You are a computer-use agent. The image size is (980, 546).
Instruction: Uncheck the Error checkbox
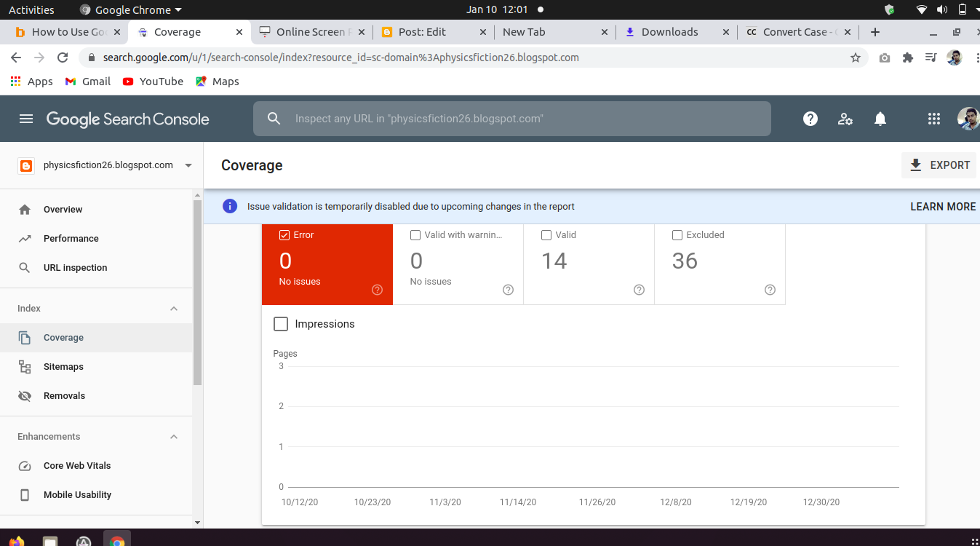(x=284, y=235)
